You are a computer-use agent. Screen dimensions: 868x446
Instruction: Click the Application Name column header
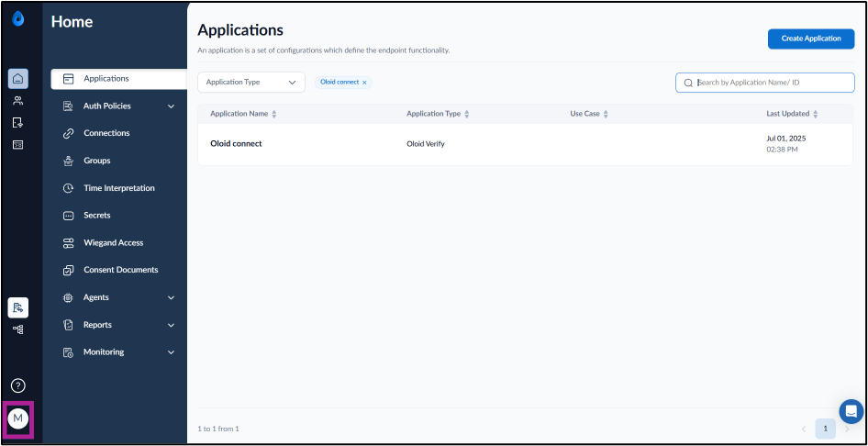pos(239,114)
